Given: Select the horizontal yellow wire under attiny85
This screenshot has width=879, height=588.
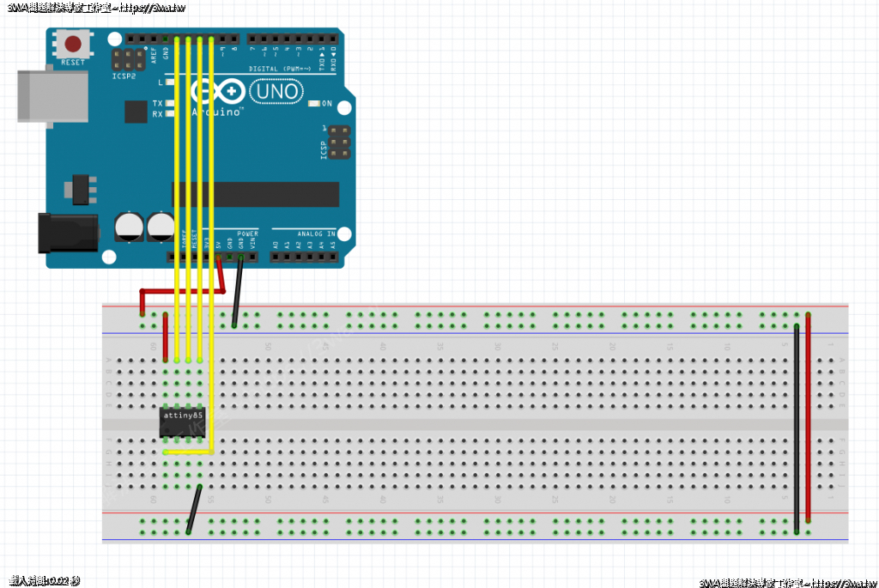Looking at the screenshot, I should (x=187, y=451).
